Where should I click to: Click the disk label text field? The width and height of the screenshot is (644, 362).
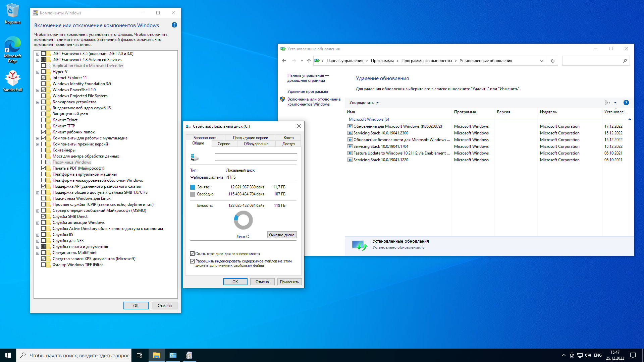coord(256,157)
